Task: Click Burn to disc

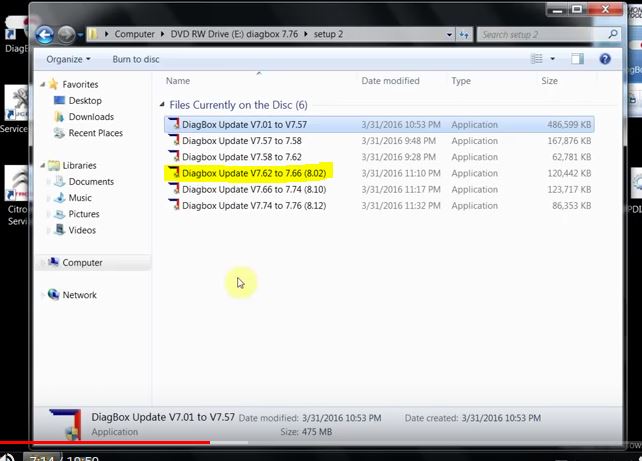Action: (136, 59)
